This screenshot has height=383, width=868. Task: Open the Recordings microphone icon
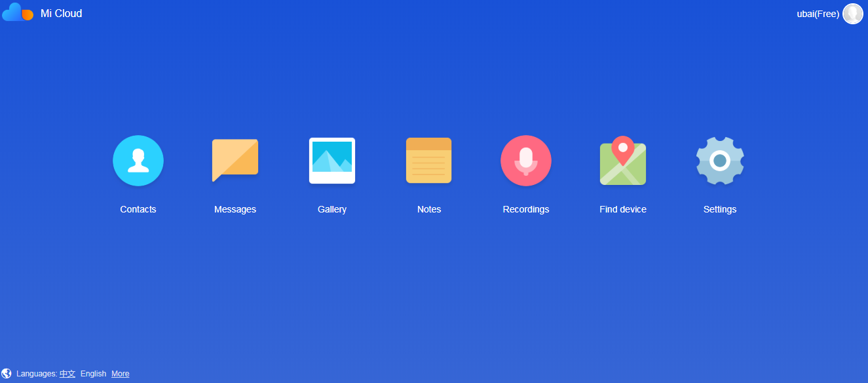(x=526, y=161)
